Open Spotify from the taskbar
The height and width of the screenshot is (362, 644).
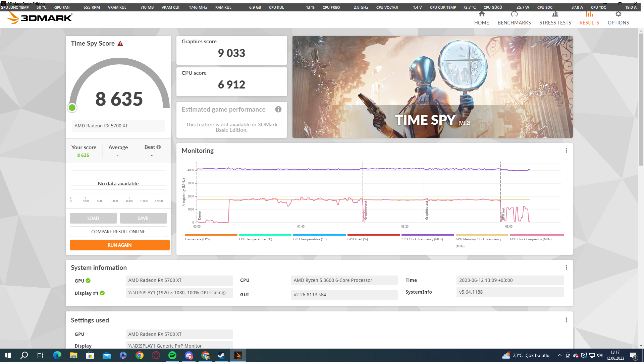tap(172, 355)
